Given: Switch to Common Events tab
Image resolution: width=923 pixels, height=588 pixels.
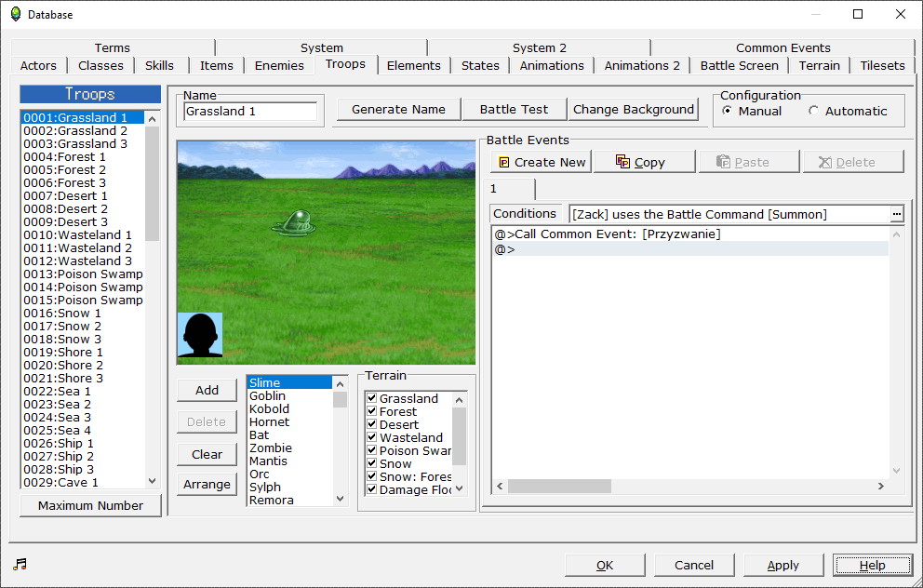Looking at the screenshot, I should pyautogui.click(x=783, y=47).
